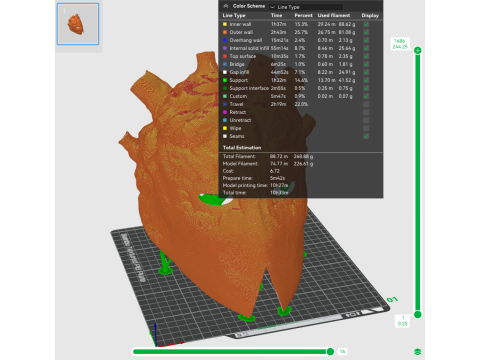The width and height of the screenshot is (480, 360).
Task: Click the layer view icon at bottom right
Action: (x=417, y=352)
